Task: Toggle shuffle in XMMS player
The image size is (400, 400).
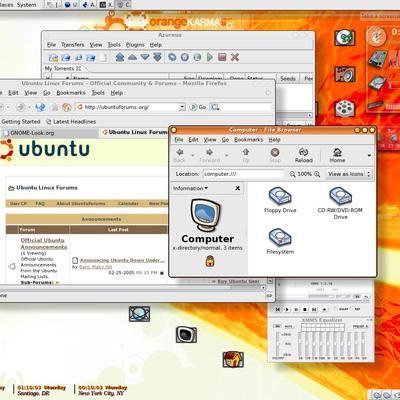Action: click(344, 309)
